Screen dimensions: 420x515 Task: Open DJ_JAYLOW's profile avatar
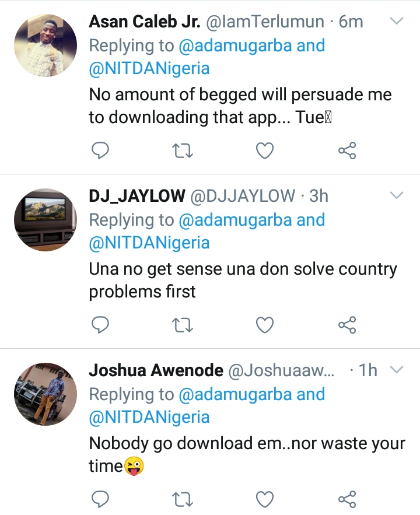click(45, 219)
